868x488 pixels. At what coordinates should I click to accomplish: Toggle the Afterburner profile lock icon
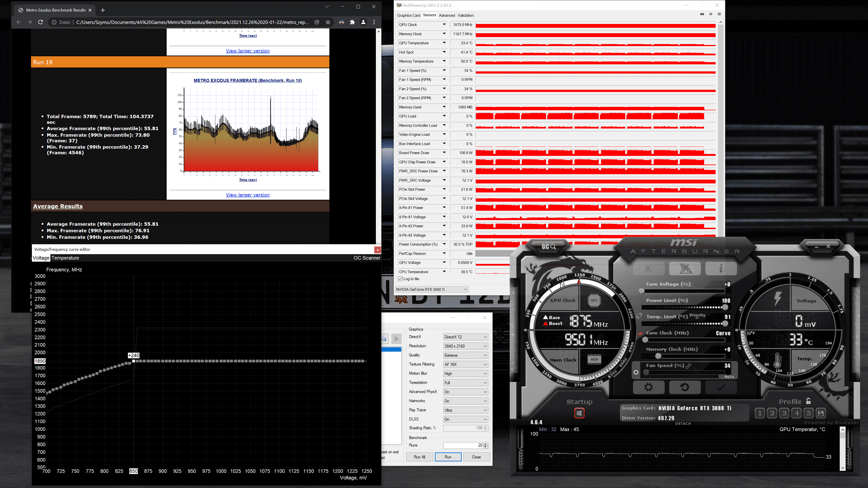(808, 401)
